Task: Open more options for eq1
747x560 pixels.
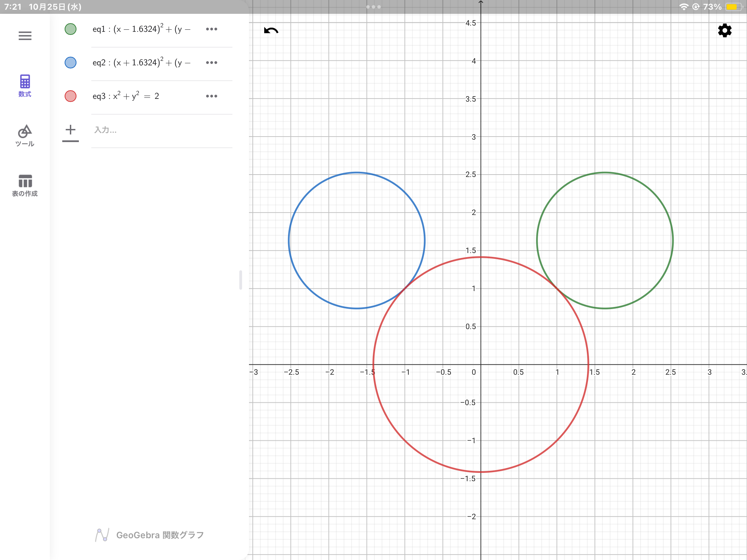Action: click(211, 29)
